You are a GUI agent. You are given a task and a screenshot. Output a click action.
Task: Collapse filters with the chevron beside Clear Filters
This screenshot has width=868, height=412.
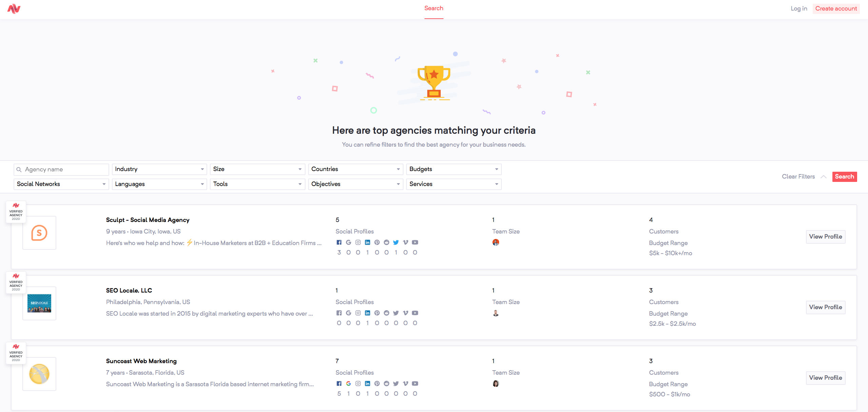tap(823, 176)
